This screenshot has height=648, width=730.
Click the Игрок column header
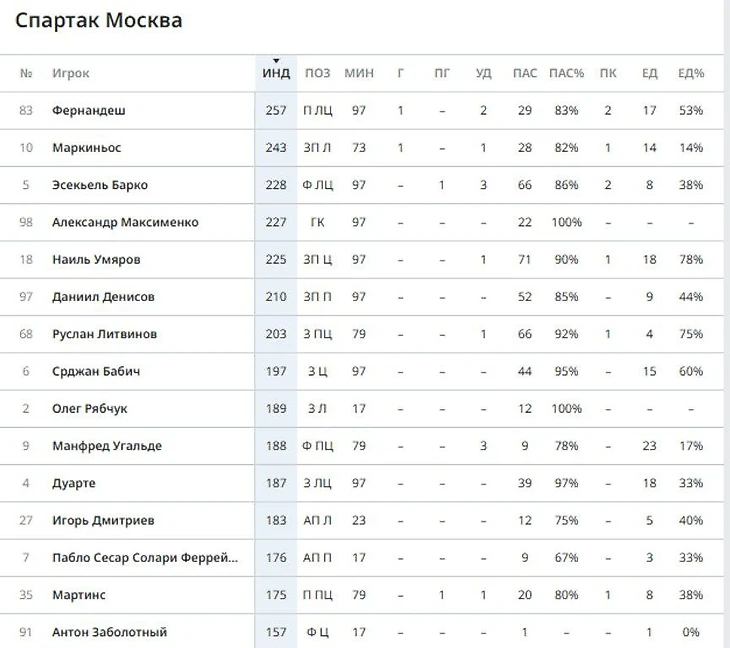pyautogui.click(x=71, y=73)
